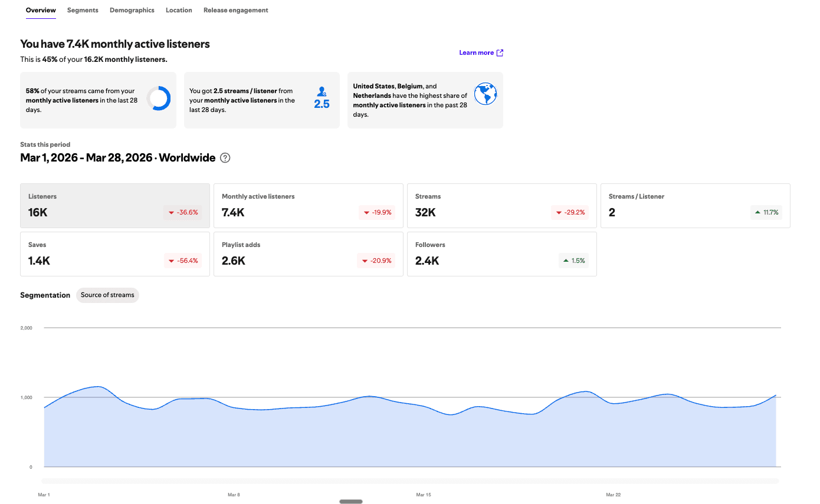The image size is (820, 504).
Task: Select the Streams / Listener stat card
Action: pyautogui.click(x=696, y=206)
